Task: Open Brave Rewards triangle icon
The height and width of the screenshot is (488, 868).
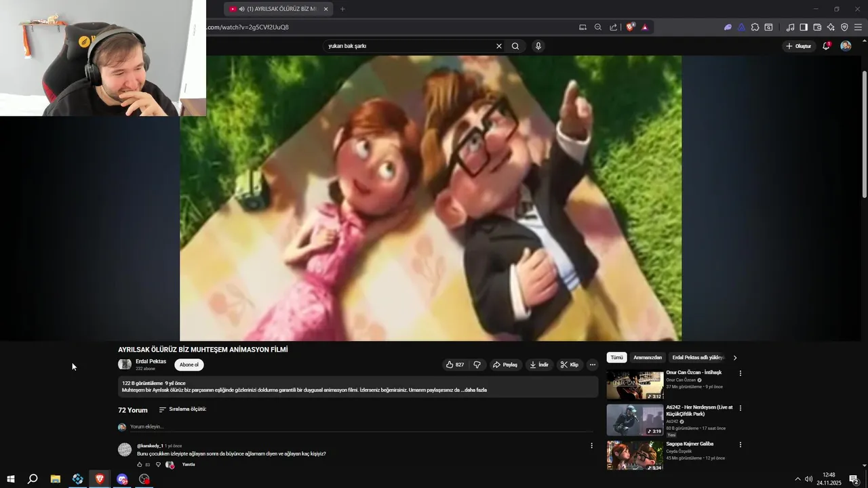Action: pos(645,27)
